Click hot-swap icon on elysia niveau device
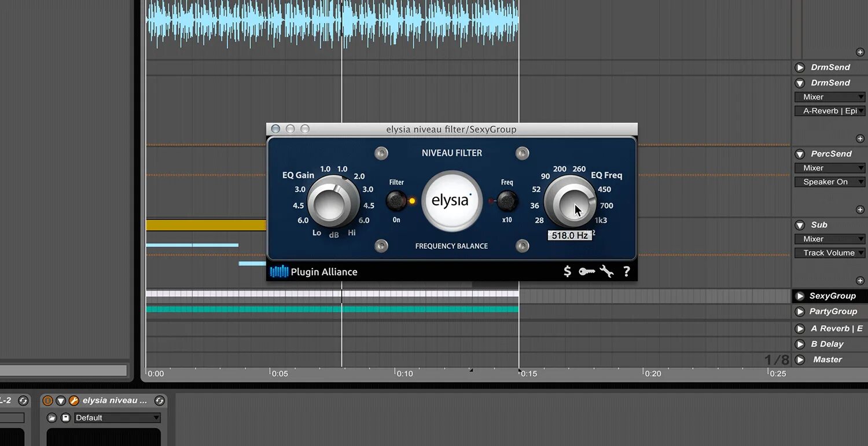Viewport: 868px width, 446px height. pyautogui.click(x=160, y=400)
